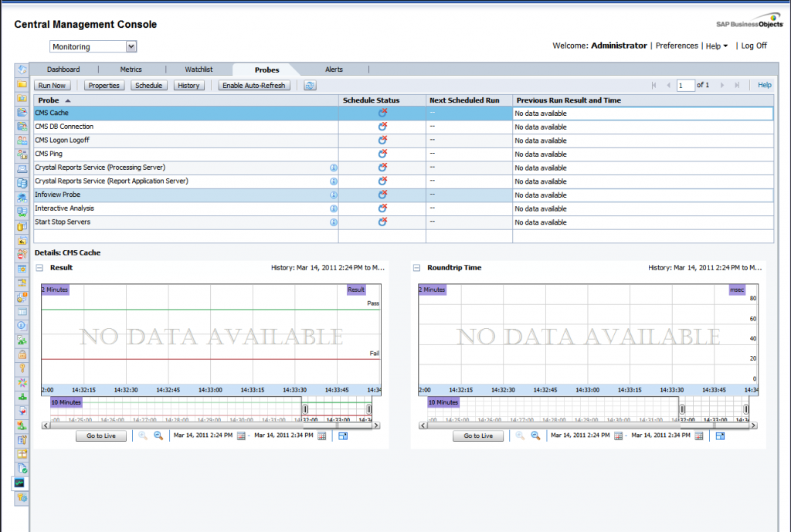Open the Result chart start date calendar
The width and height of the screenshot is (791, 532).
[241, 435]
